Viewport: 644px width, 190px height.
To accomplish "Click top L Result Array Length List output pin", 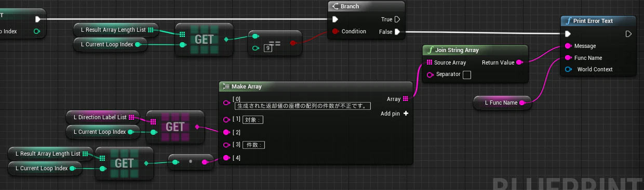I will point(151,30).
